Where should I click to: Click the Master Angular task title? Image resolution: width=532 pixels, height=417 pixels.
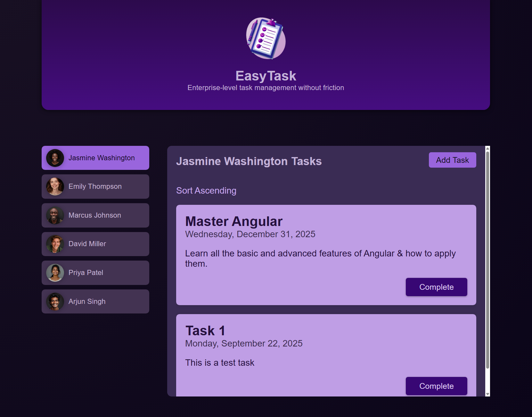[234, 221]
